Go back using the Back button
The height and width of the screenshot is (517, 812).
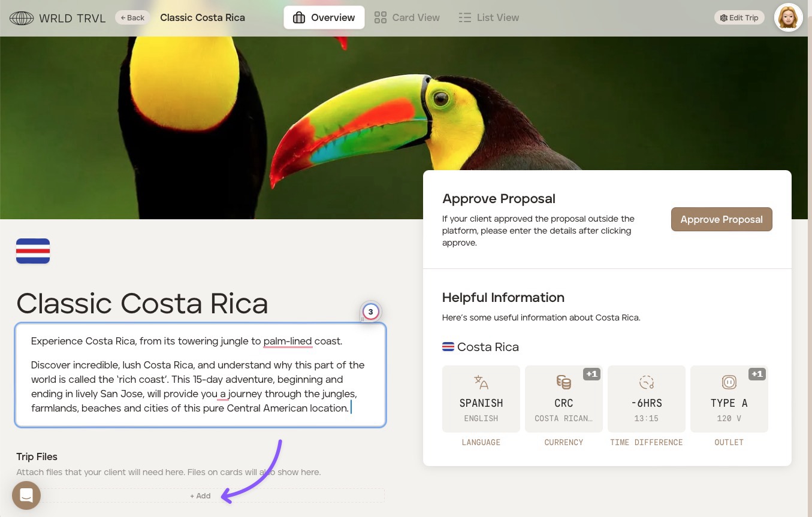(x=132, y=18)
